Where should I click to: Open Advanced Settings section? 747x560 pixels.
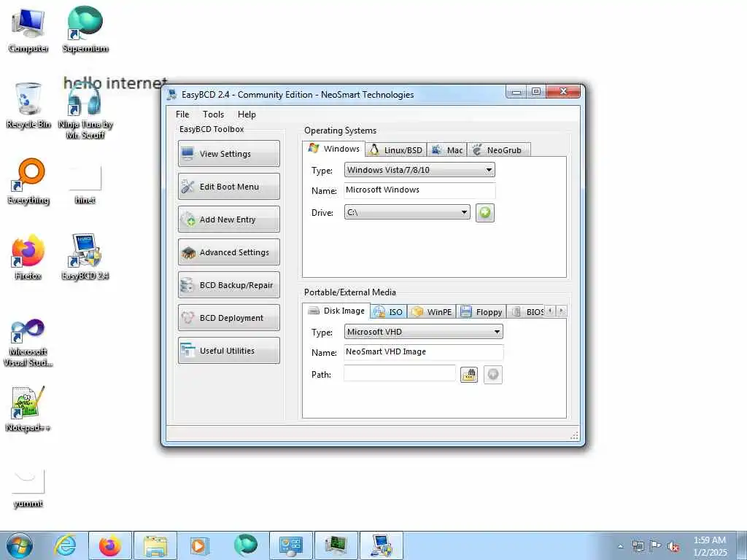coord(228,252)
